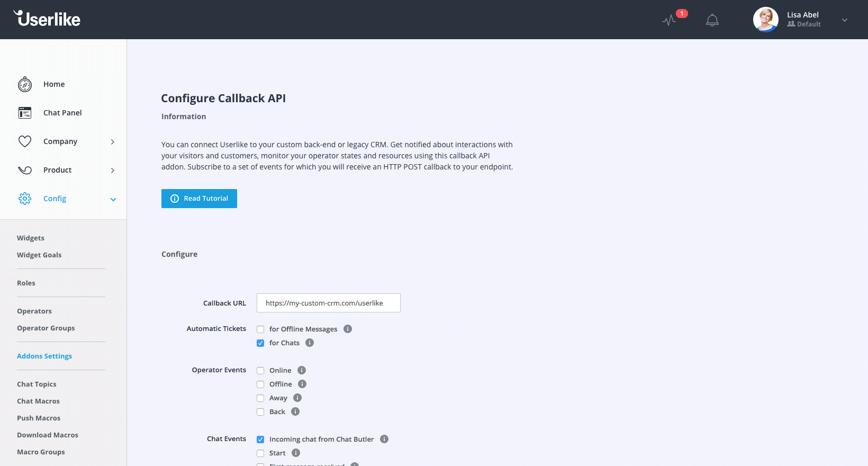
Task: Show info icon next to Start
Action: click(296, 453)
